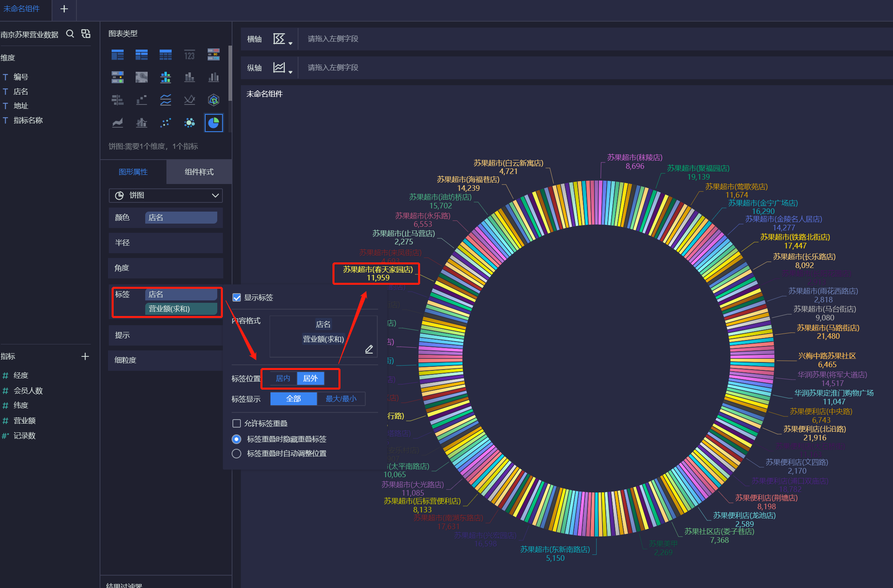
Task: Uncheck the 显示标签 checkbox
Action: tap(237, 298)
